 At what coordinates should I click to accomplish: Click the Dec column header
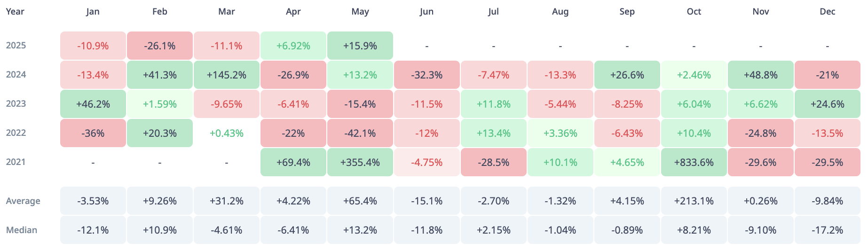[x=827, y=12]
